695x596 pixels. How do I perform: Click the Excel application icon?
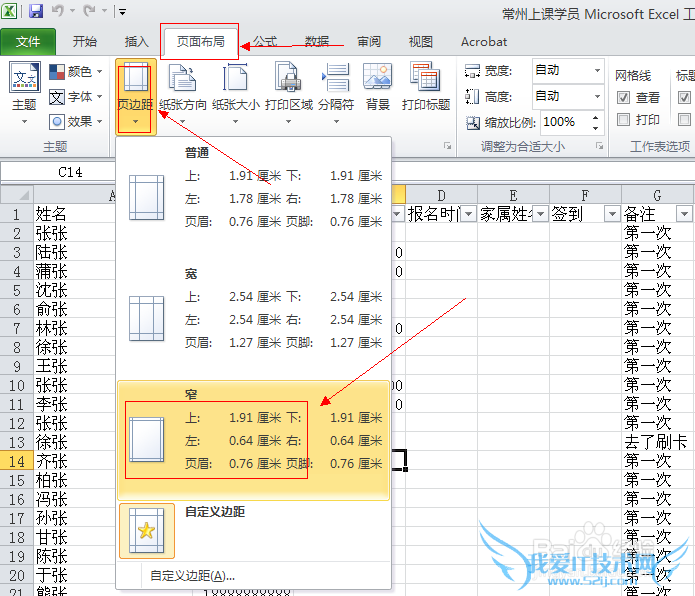point(9,11)
